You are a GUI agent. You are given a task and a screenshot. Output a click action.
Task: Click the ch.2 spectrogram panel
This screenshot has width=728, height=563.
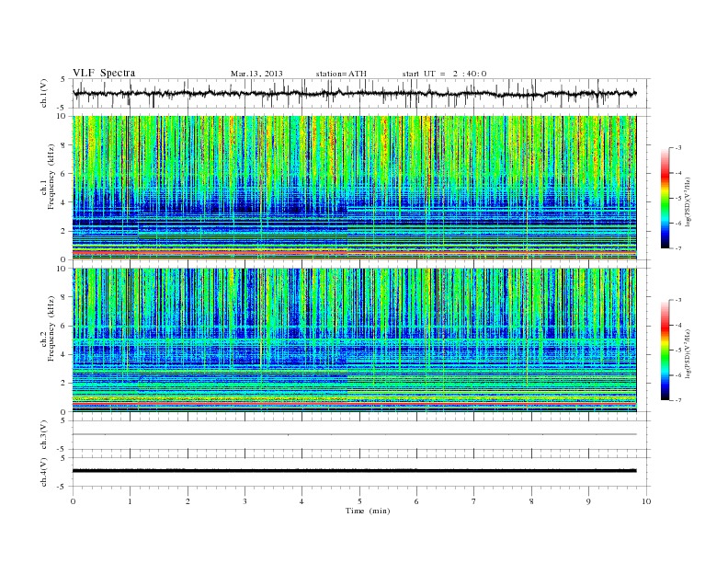pyautogui.click(x=354, y=339)
